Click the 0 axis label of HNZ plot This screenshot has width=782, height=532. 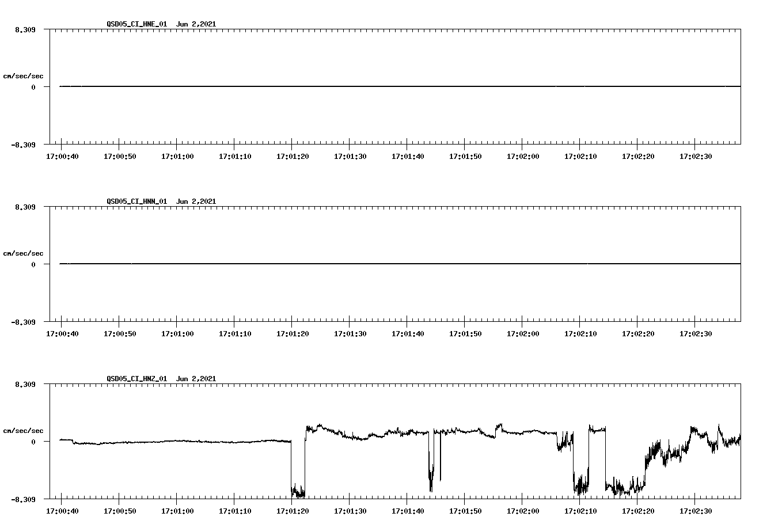33,442
